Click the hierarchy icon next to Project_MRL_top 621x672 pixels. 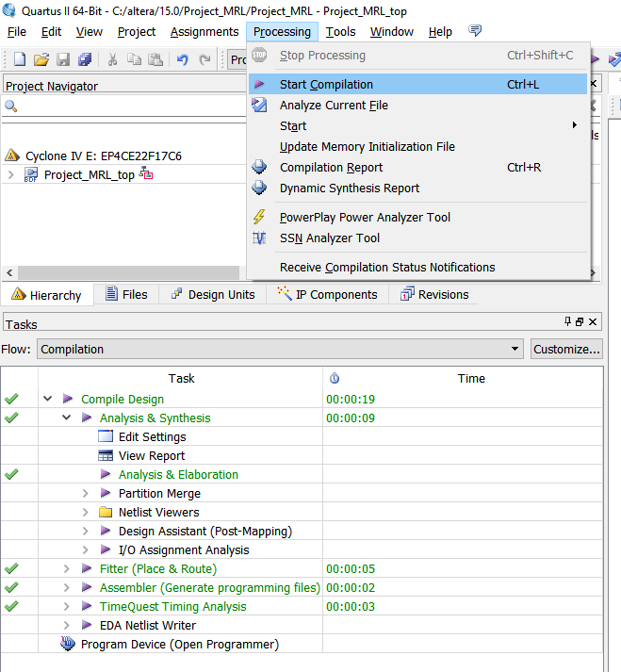point(146,173)
